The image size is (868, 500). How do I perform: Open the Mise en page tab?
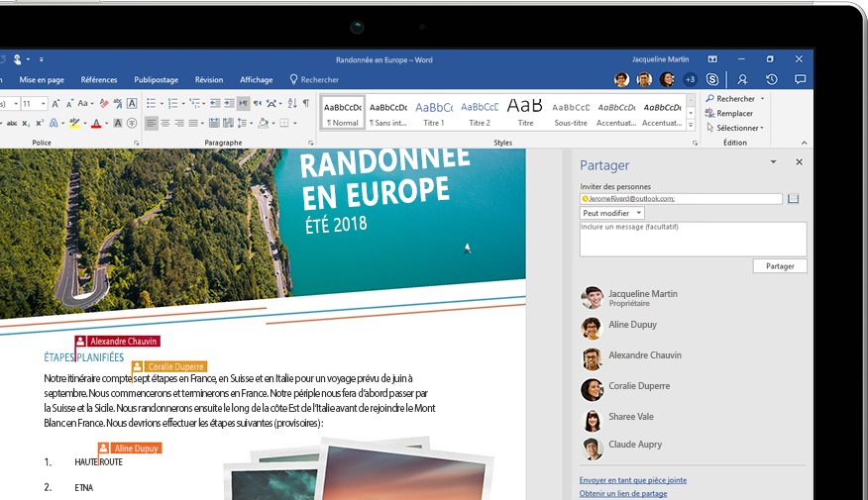click(42, 79)
